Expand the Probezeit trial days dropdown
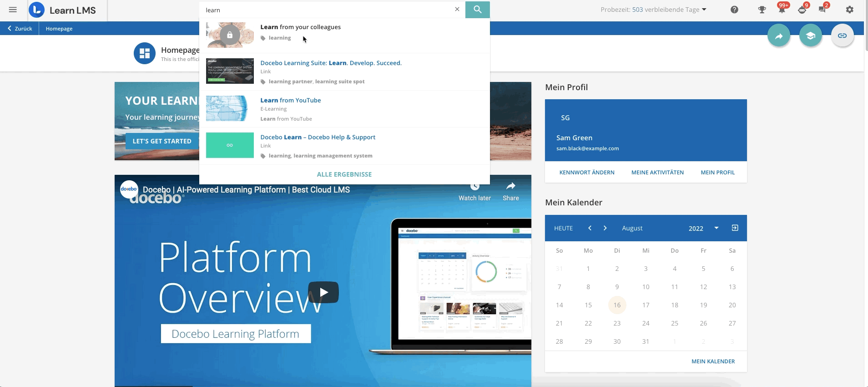 pos(653,10)
